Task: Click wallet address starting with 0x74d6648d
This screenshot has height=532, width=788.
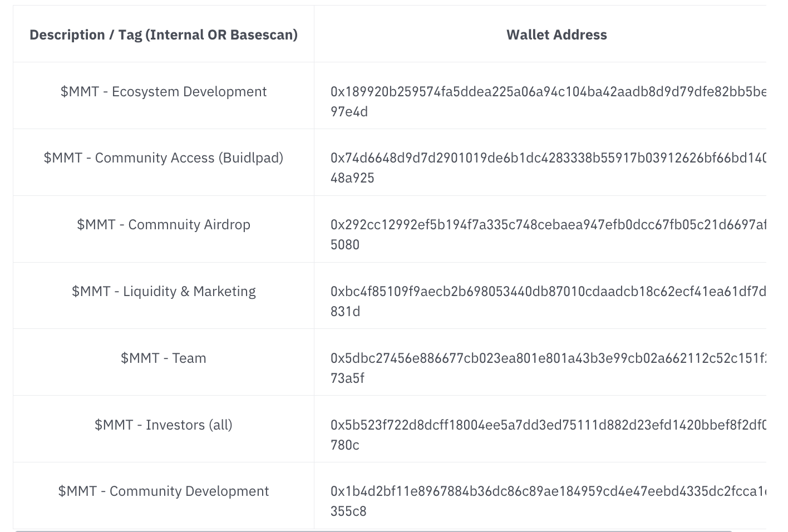Action: (548, 158)
